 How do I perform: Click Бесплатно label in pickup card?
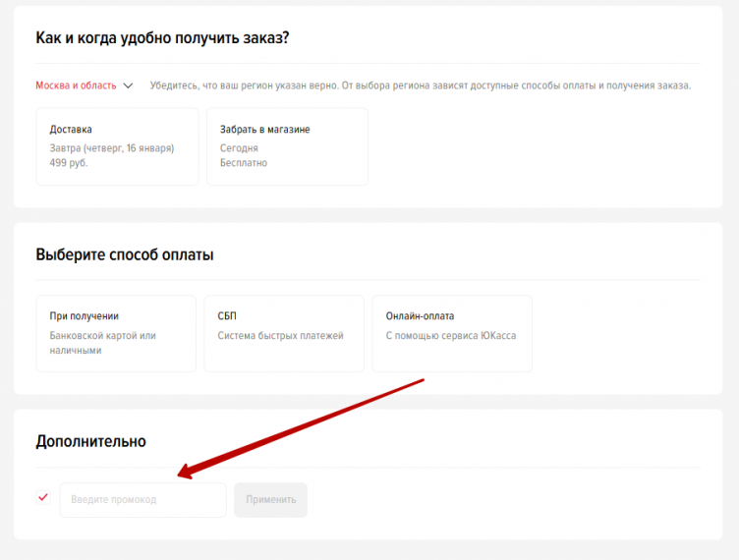tap(244, 163)
